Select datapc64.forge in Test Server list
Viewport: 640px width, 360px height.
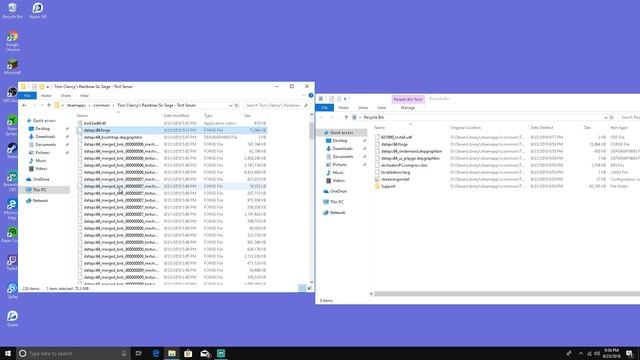click(x=171, y=130)
